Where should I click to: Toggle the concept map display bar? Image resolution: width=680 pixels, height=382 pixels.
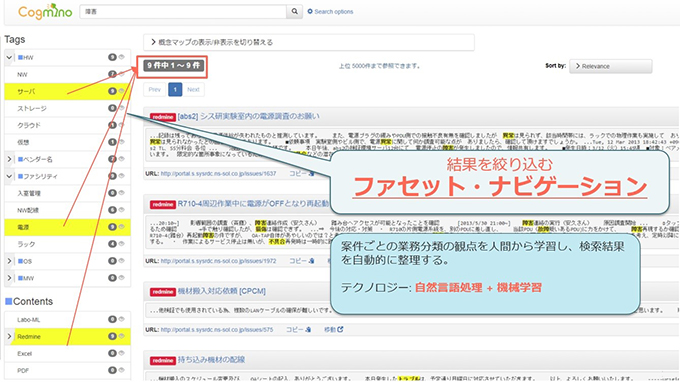tap(309, 42)
